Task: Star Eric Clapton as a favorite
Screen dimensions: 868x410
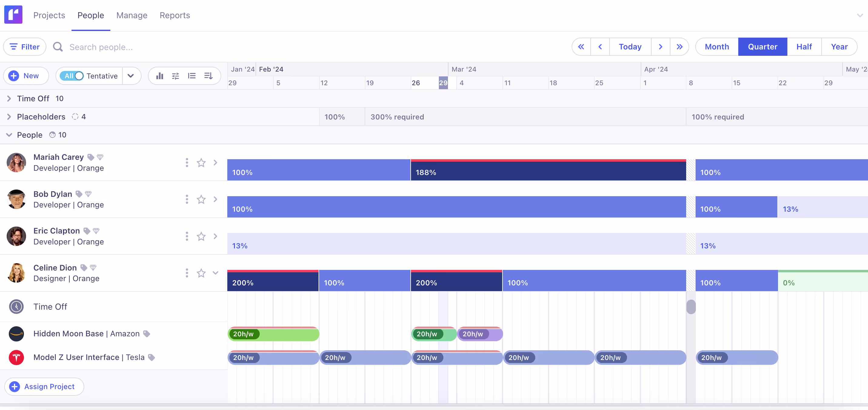Action: [201, 236]
